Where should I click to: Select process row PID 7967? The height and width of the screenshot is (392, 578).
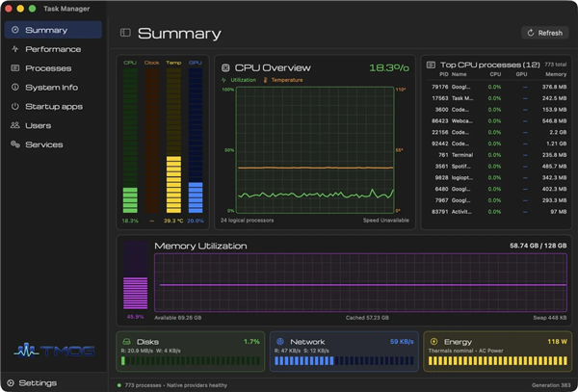(496, 200)
